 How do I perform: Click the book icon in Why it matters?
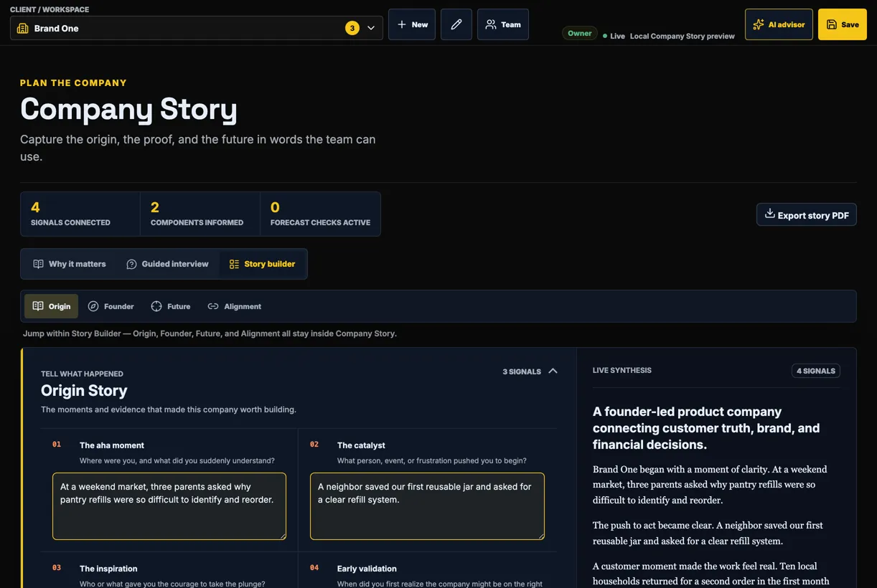tap(39, 264)
